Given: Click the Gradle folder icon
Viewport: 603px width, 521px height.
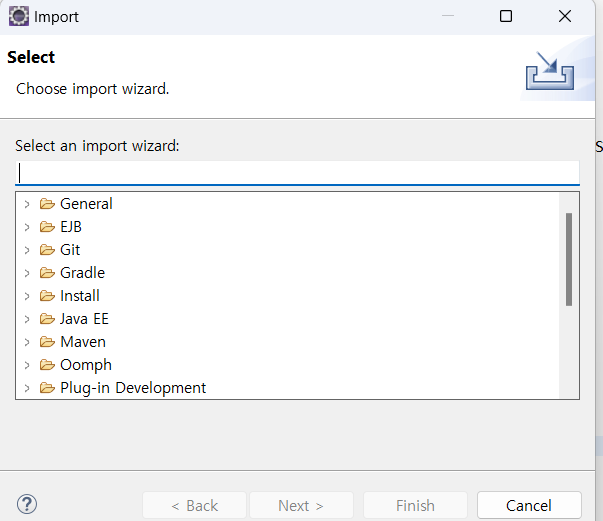Looking at the screenshot, I should coord(47,273).
